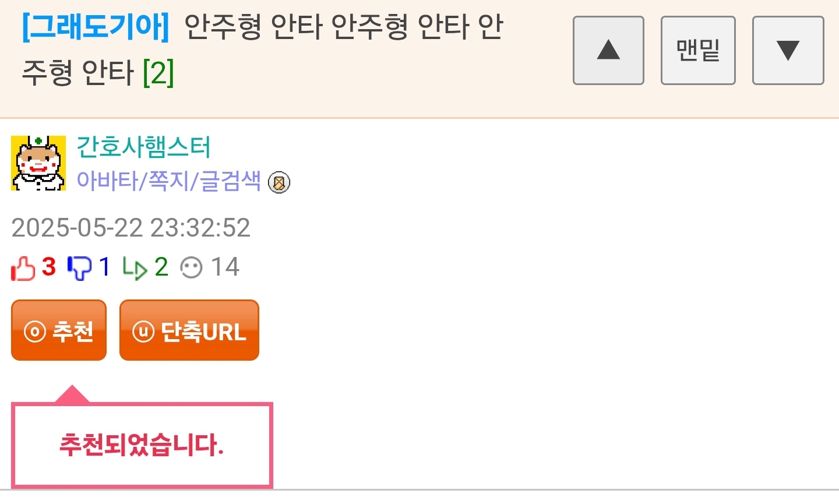The width and height of the screenshot is (839, 504).
Task: Click the [그래도기아] category tag
Action: point(96,27)
